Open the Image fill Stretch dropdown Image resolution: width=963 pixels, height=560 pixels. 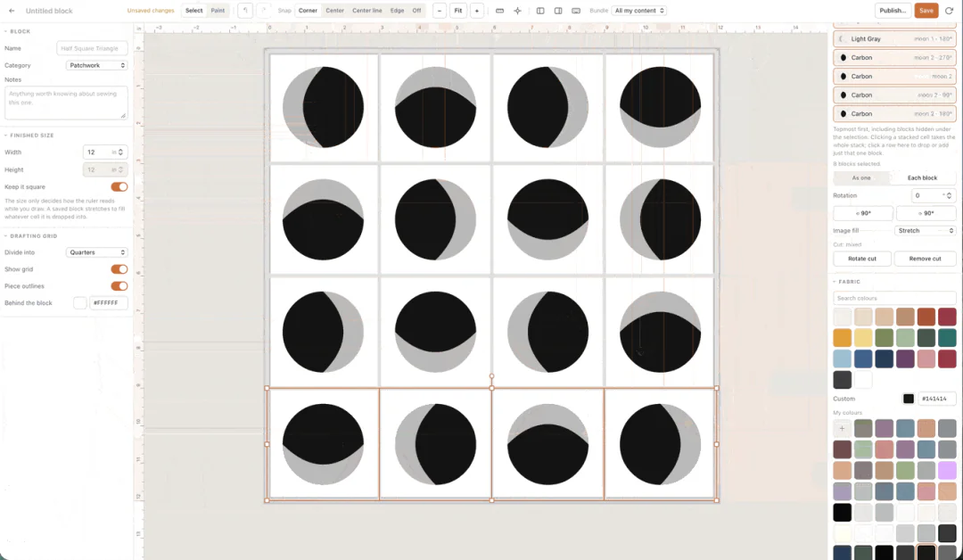pyautogui.click(x=925, y=231)
